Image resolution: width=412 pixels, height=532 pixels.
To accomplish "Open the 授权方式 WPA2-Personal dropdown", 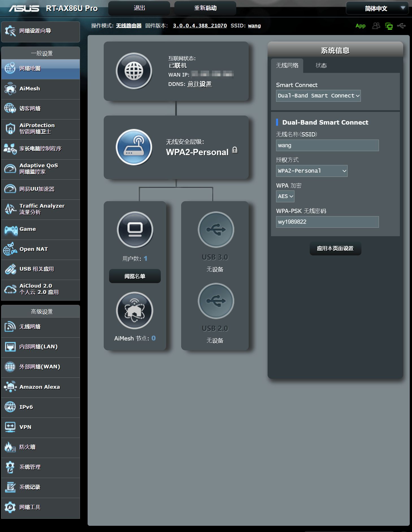I will coord(312,171).
